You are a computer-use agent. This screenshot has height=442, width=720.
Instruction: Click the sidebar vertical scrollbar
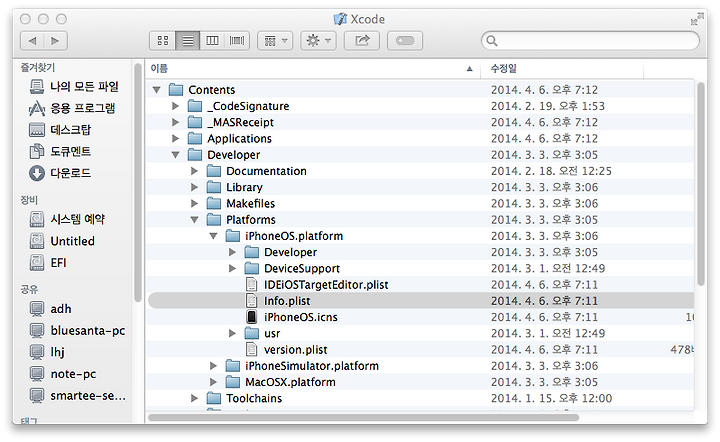(x=137, y=182)
